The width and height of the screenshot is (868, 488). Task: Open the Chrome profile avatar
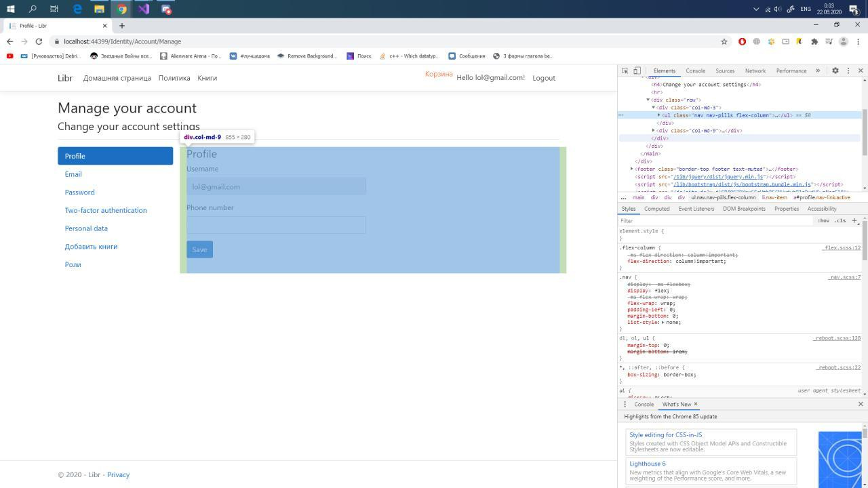pos(844,41)
